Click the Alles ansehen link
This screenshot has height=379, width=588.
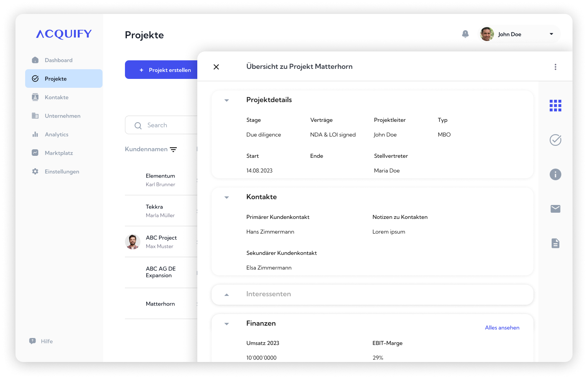click(x=502, y=328)
